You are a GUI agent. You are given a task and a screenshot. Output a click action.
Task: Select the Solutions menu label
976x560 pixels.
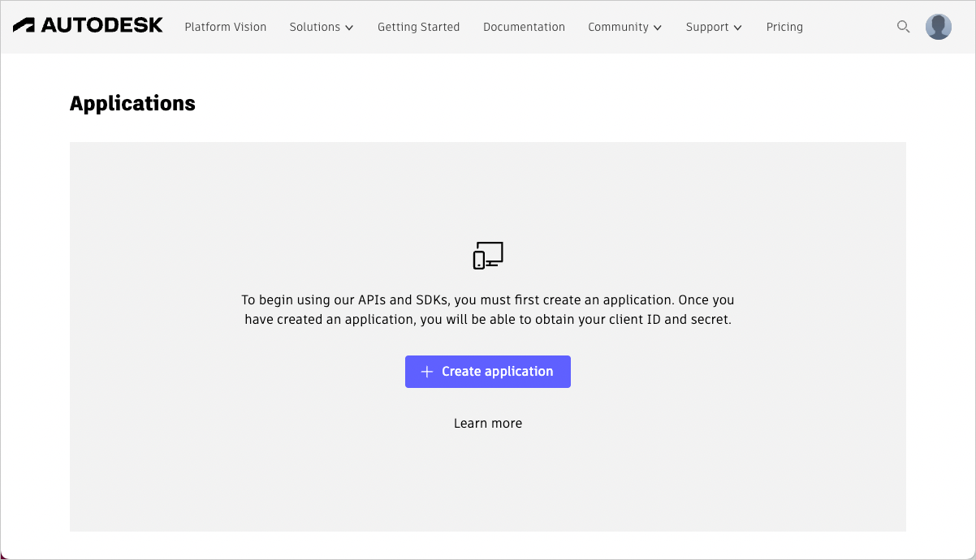click(x=314, y=27)
